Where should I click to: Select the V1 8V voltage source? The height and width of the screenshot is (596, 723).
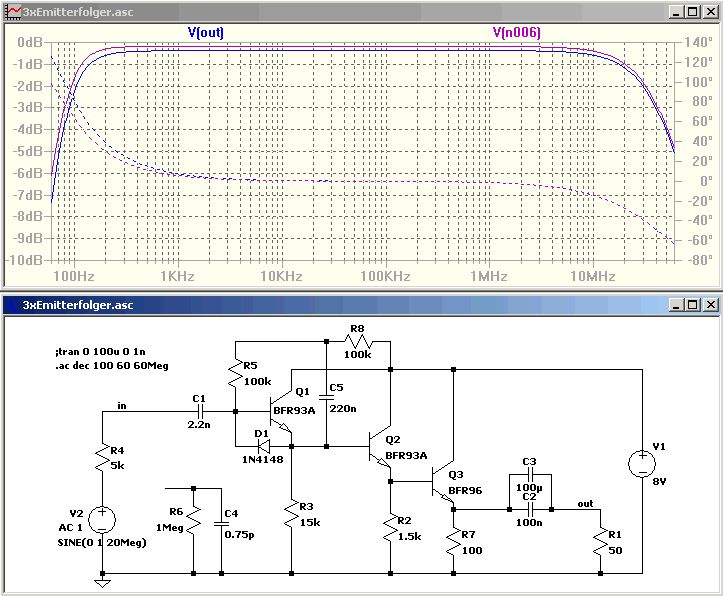point(642,463)
